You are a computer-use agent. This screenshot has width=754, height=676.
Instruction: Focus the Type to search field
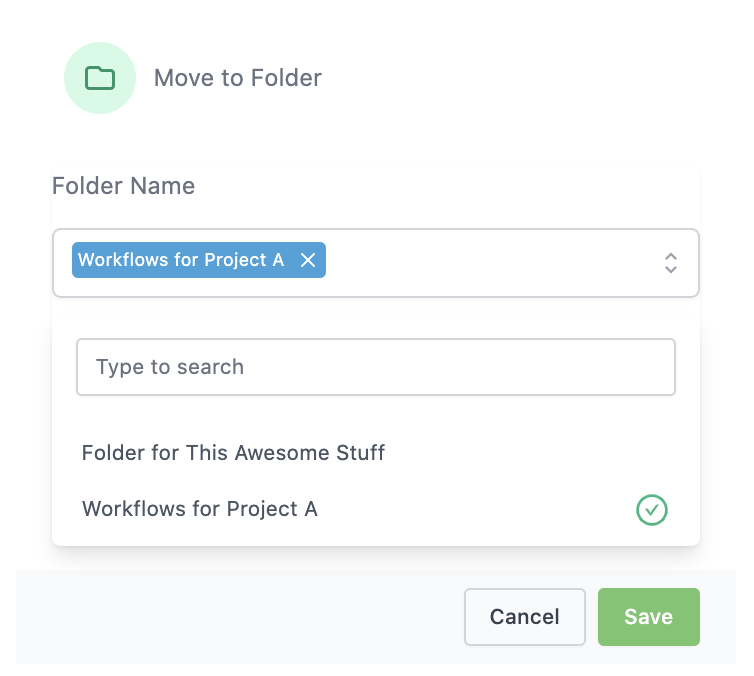pos(375,367)
